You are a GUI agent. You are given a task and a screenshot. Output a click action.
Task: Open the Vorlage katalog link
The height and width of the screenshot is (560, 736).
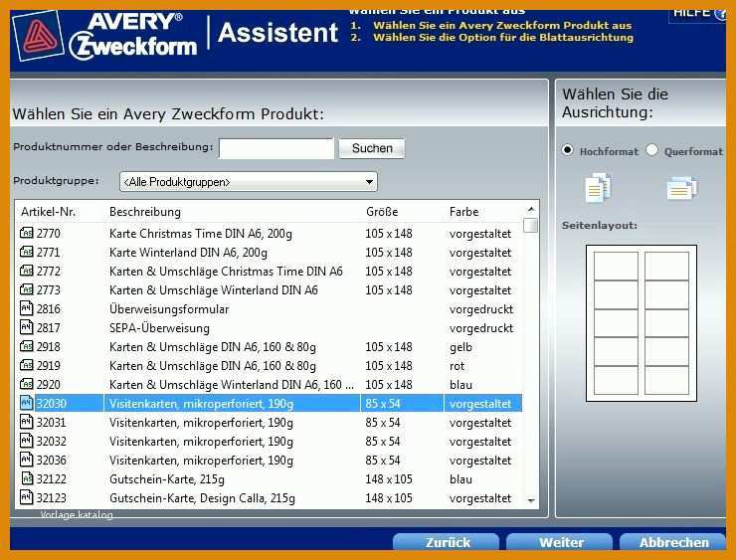pos(77,515)
